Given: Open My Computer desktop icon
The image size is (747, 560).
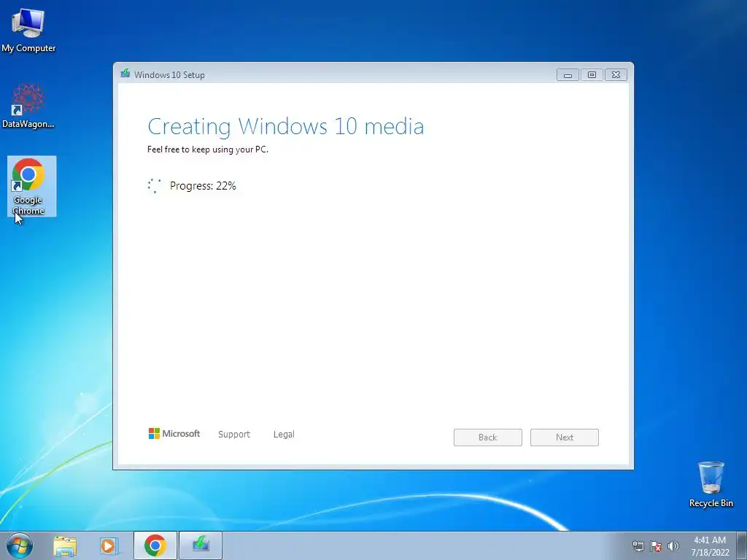Looking at the screenshot, I should click(x=28, y=30).
